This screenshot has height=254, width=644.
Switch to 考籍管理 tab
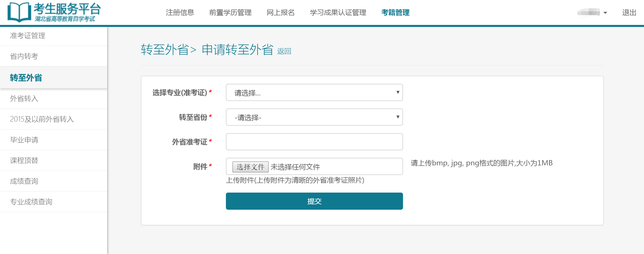(x=395, y=13)
